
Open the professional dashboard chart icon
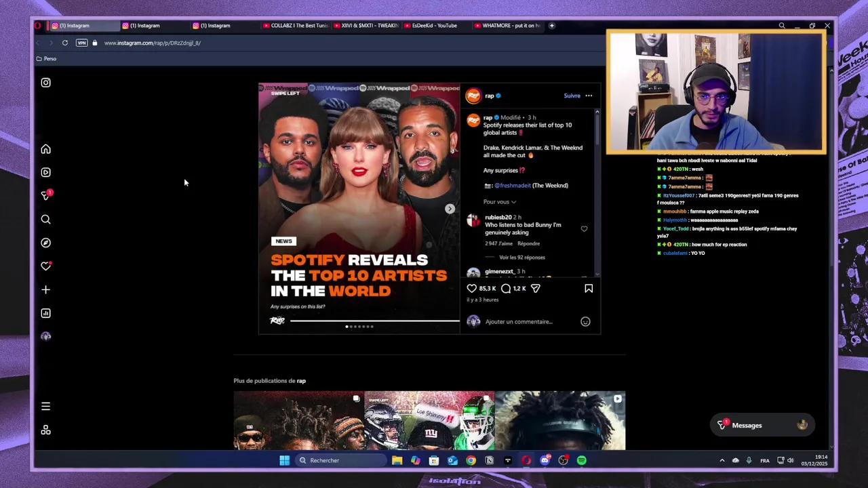pyautogui.click(x=45, y=313)
